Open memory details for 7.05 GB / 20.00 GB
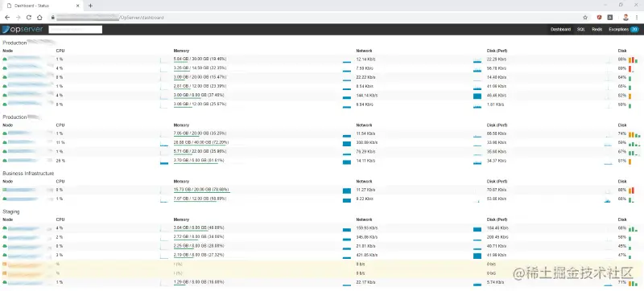This screenshot has height=291, width=644. 200,133
